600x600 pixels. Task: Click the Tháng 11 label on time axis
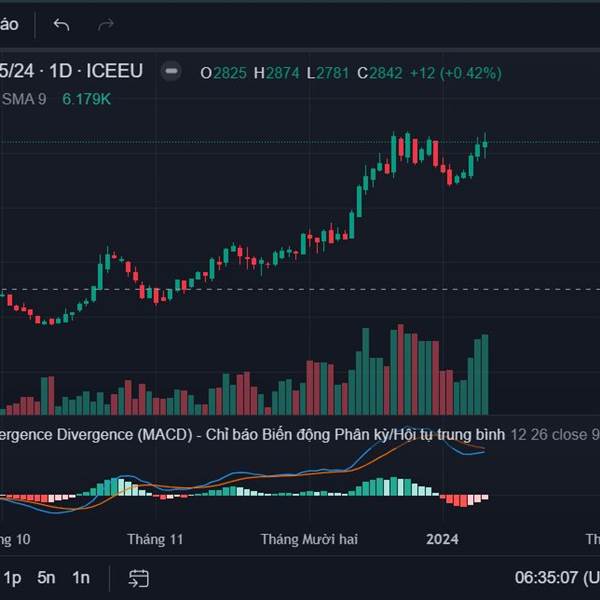pyautogui.click(x=155, y=539)
